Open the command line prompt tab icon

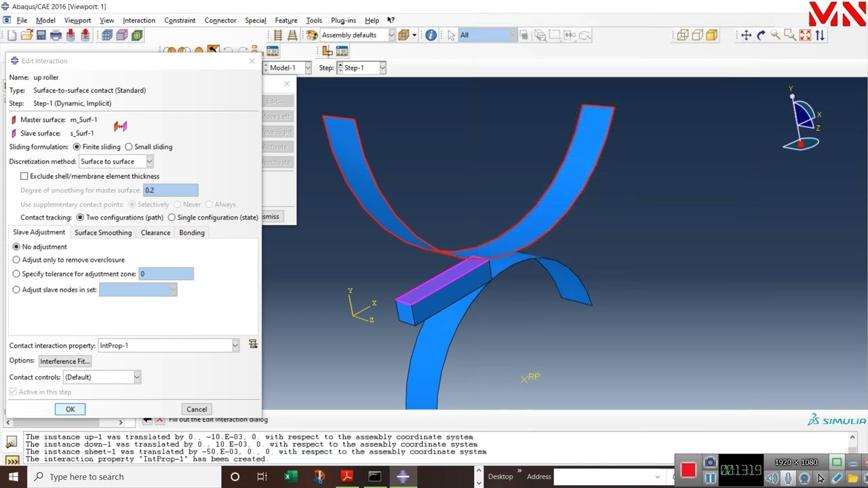[x=11, y=460]
